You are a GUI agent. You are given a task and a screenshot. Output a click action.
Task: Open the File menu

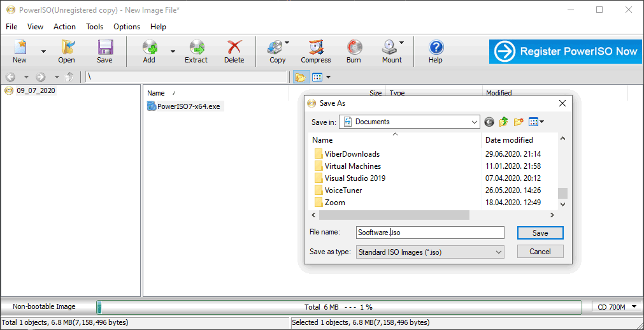click(x=11, y=27)
